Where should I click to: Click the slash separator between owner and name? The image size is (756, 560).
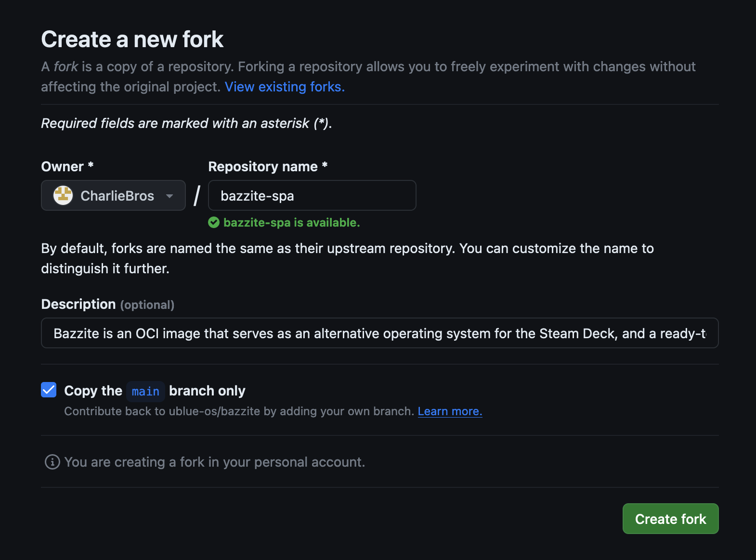point(197,196)
